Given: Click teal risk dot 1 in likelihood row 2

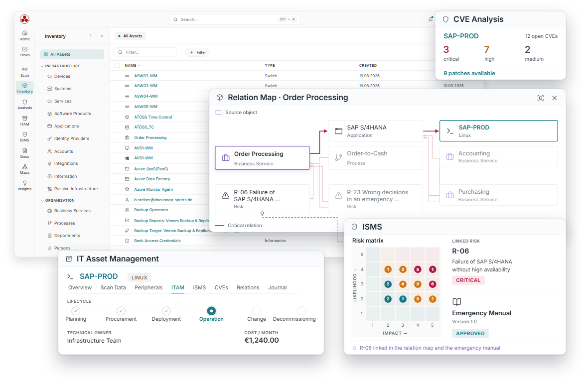Looking at the screenshot, I should point(403,299).
